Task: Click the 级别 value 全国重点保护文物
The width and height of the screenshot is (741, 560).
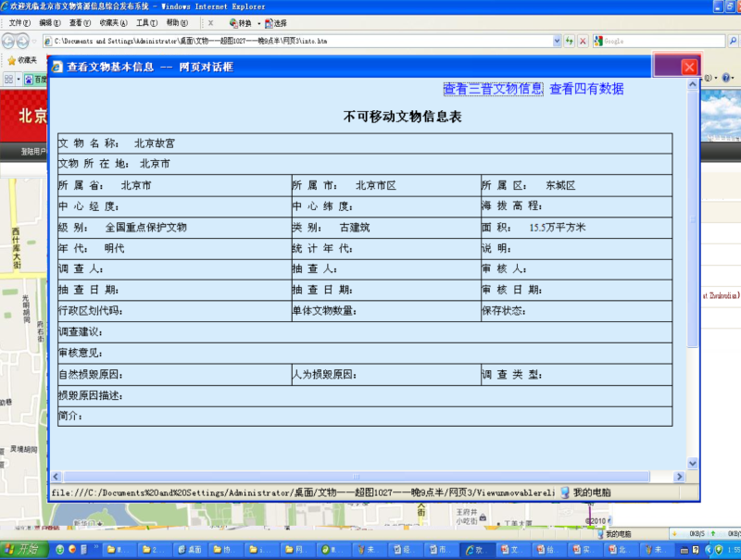Action: (145, 228)
